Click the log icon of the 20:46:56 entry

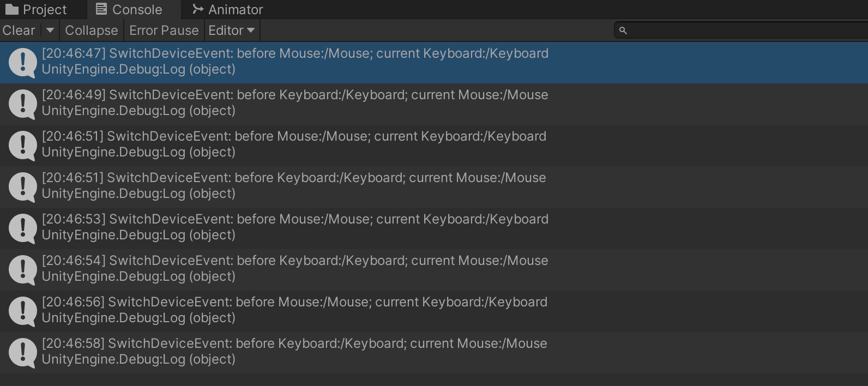(x=22, y=311)
